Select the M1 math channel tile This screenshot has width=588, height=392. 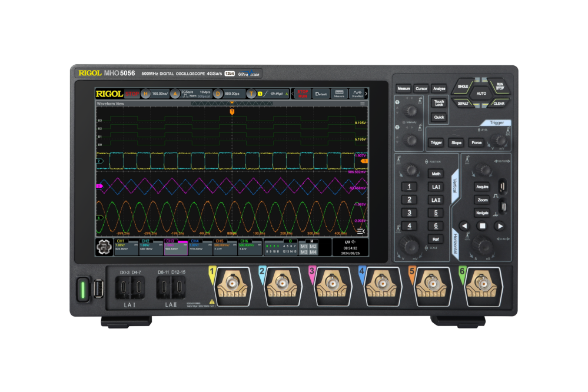(304, 245)
